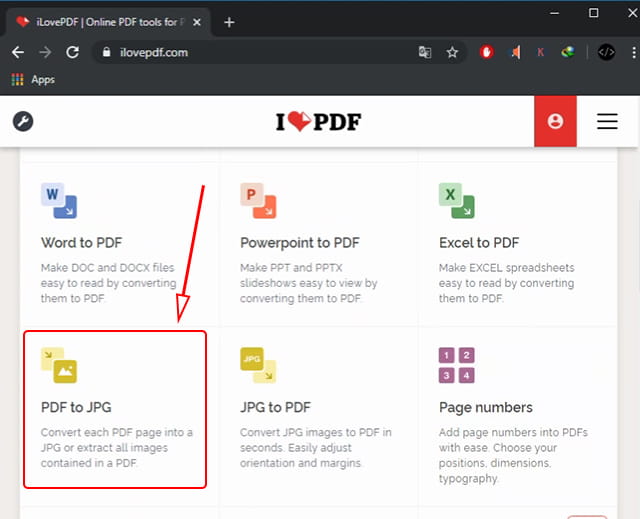This screenshot has height=519, width=640.
Task: Maximize the browser window
Action: click(593, 13)
